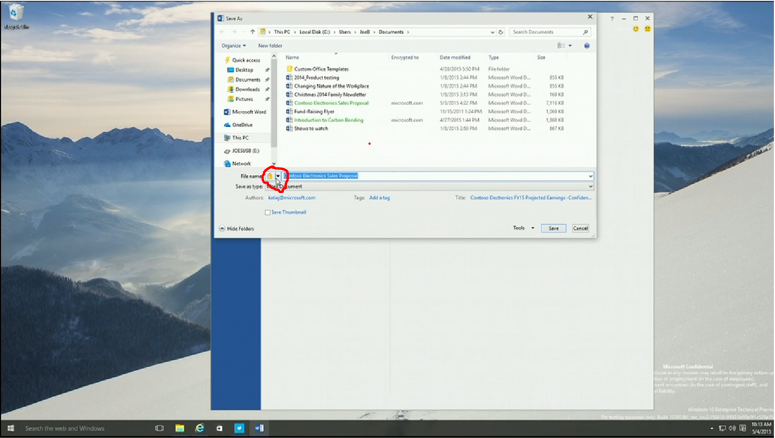The image size is (775, 438).
Task: Open the Tools dropdown menu
Action: 521,228
